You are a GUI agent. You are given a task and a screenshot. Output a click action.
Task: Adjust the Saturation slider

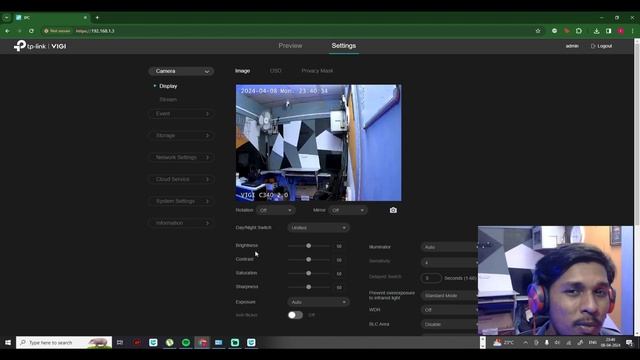click(309, 273)
